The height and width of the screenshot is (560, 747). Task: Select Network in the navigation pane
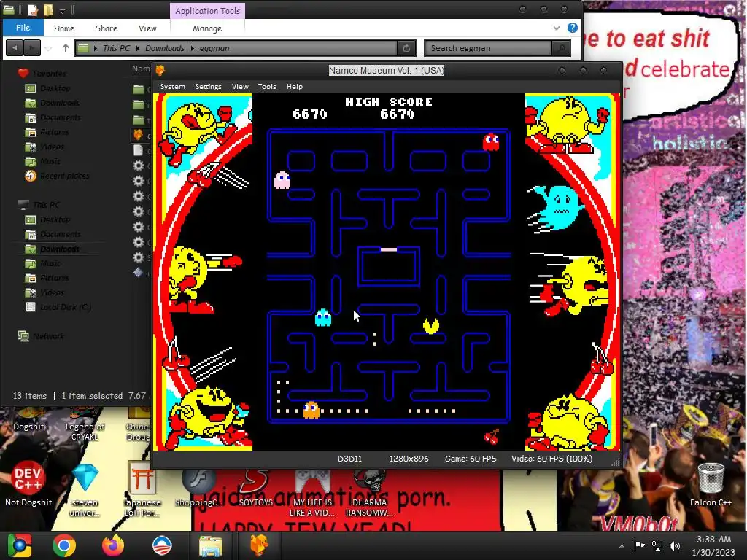click(48, 336)
